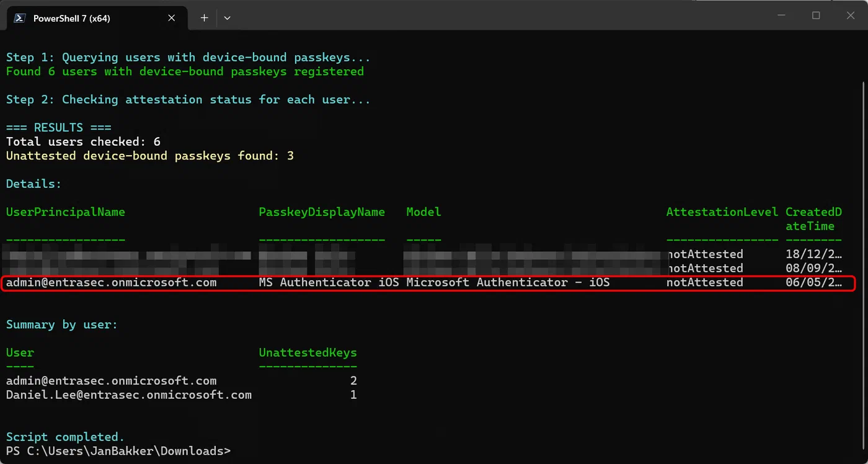Minimize the terminal window

pyautogui.click(x=781, y=16)
